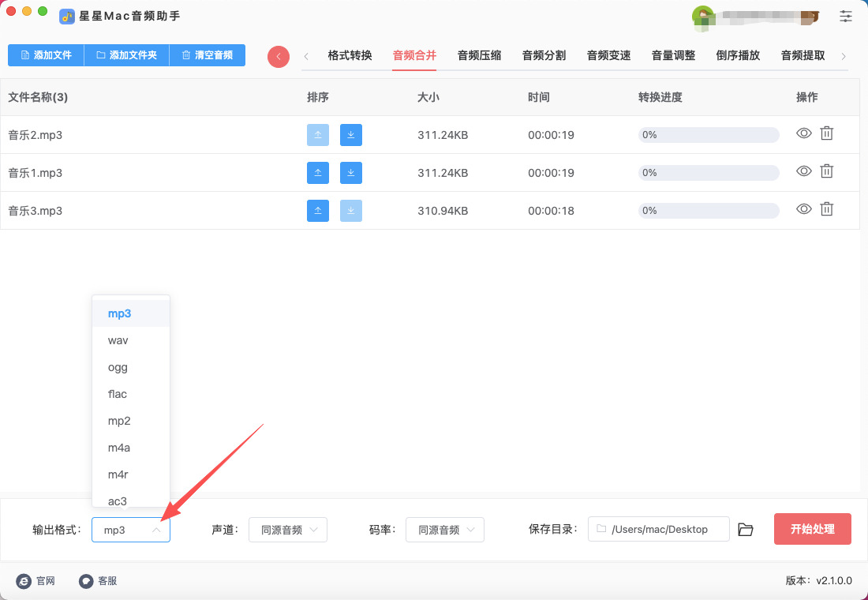Click the red collapse arrow circle
The width and height of the screenshot is (868, 600).
279,56
